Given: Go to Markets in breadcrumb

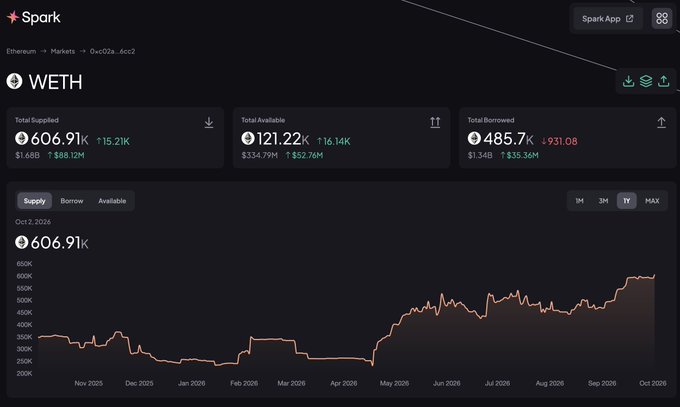Looking at the screenshot, I should 62,51.
